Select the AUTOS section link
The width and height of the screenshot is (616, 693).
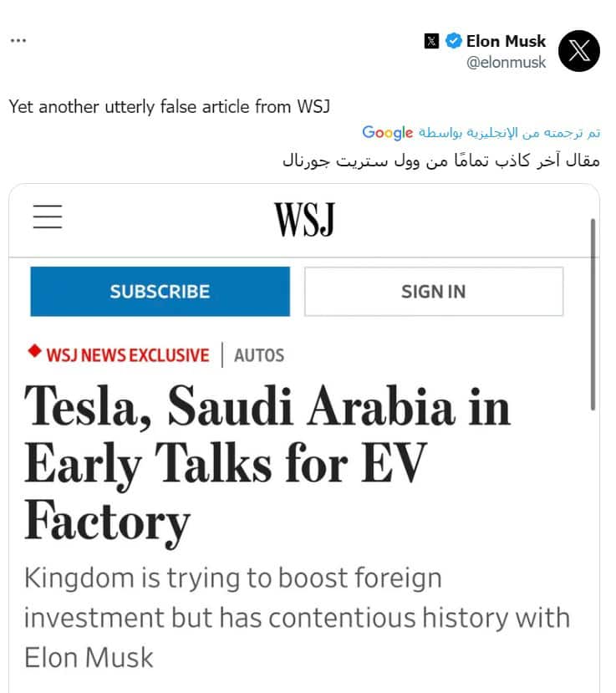(x=259, y=355)
